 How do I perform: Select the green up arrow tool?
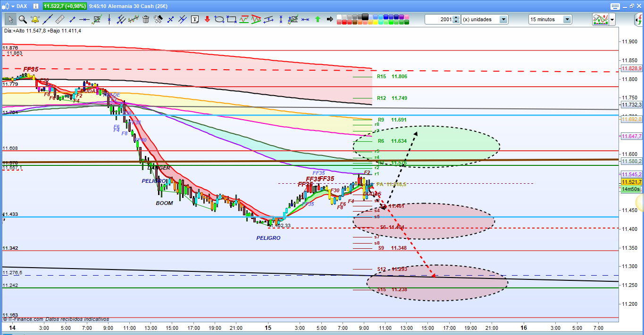(x=318, y=19)
